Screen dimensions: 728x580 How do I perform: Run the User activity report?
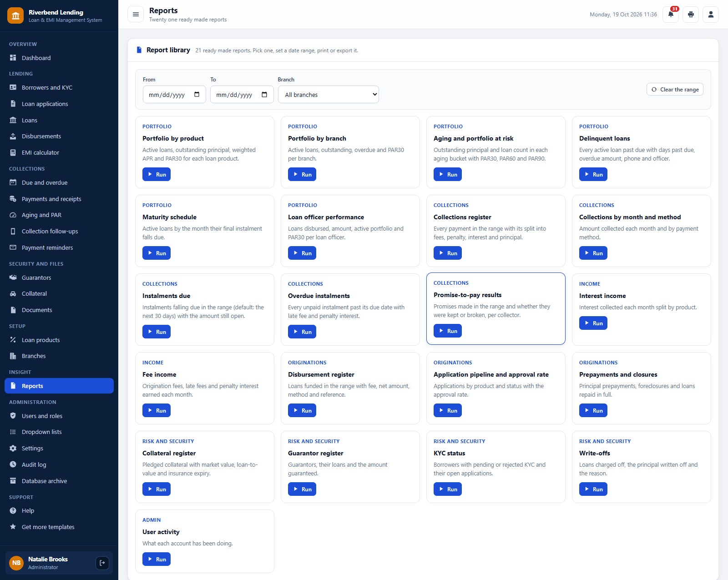tap(157, 559)
